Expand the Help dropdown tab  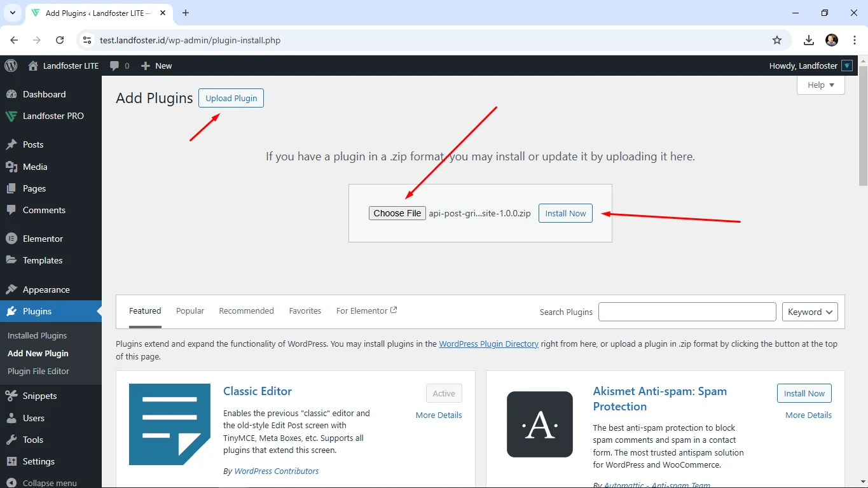[x=821, y=85]
